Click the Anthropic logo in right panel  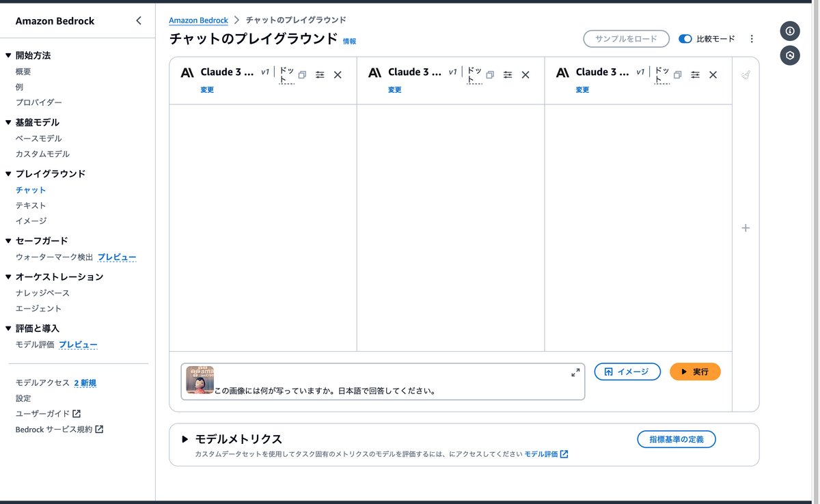(x=562, y=72)
